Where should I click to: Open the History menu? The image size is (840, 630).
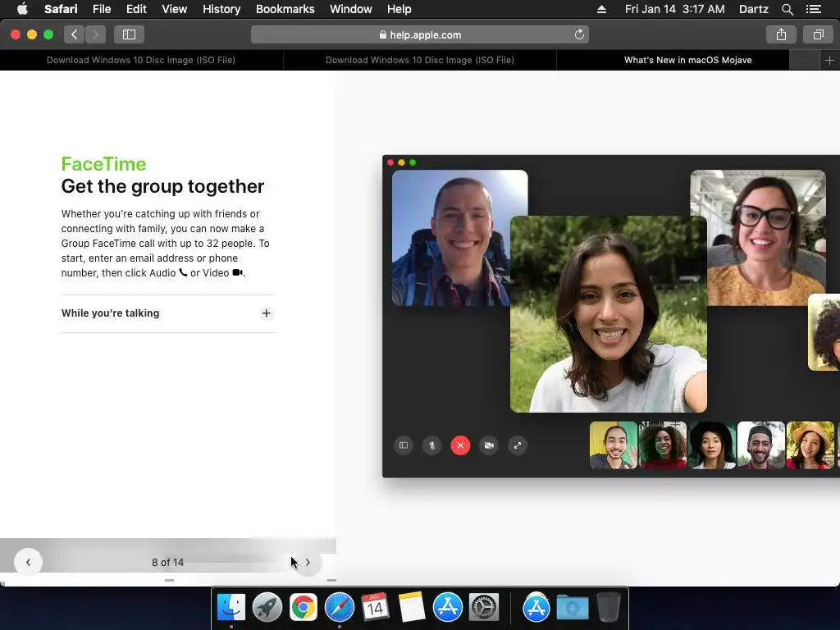(221, 9)
